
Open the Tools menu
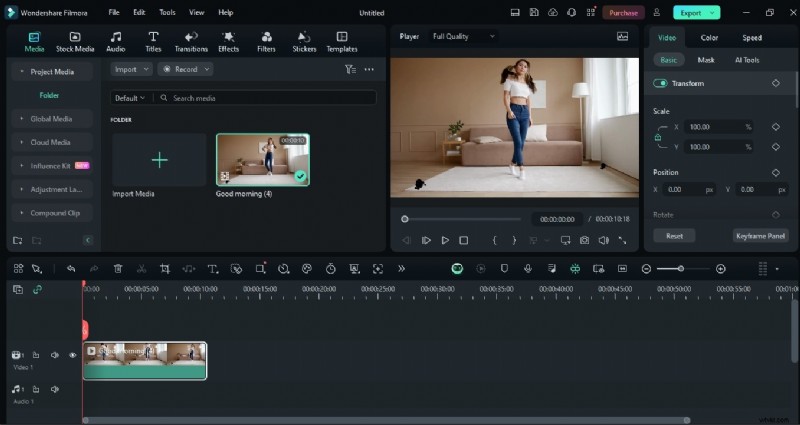click(167, 12)
